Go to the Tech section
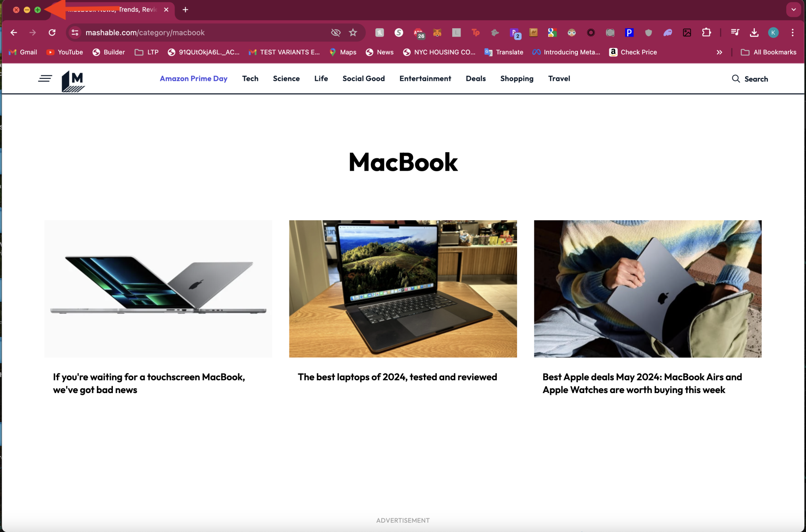Screen dimensions: 806x532 [x=250, y=79]
